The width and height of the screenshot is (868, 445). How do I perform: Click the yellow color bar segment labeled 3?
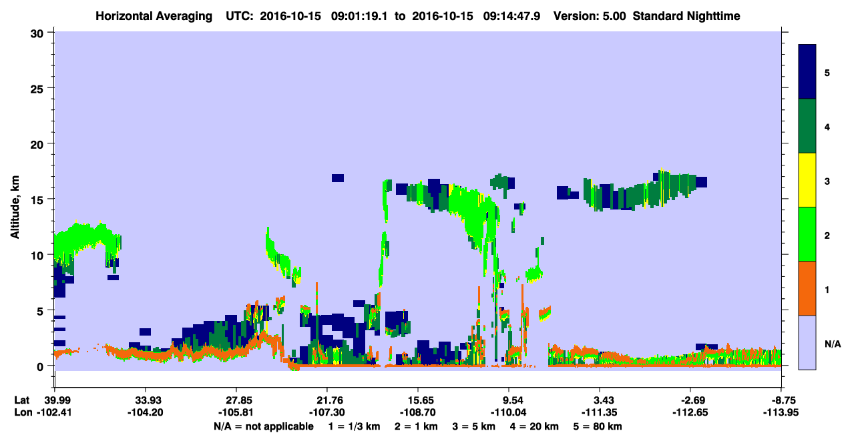[807, 180]
